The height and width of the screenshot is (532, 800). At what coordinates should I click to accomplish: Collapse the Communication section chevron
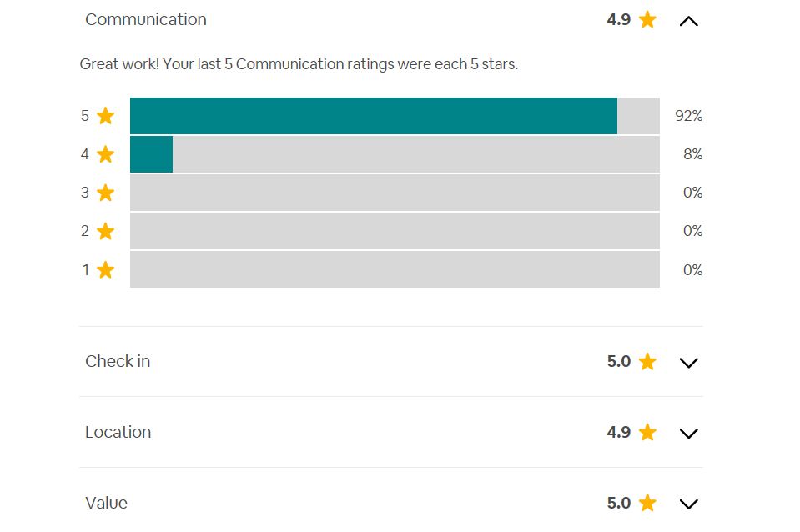pos(688,21)
